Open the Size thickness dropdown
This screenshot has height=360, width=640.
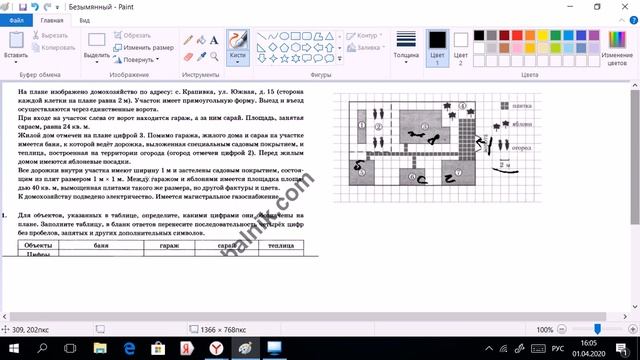pos(406,47)
